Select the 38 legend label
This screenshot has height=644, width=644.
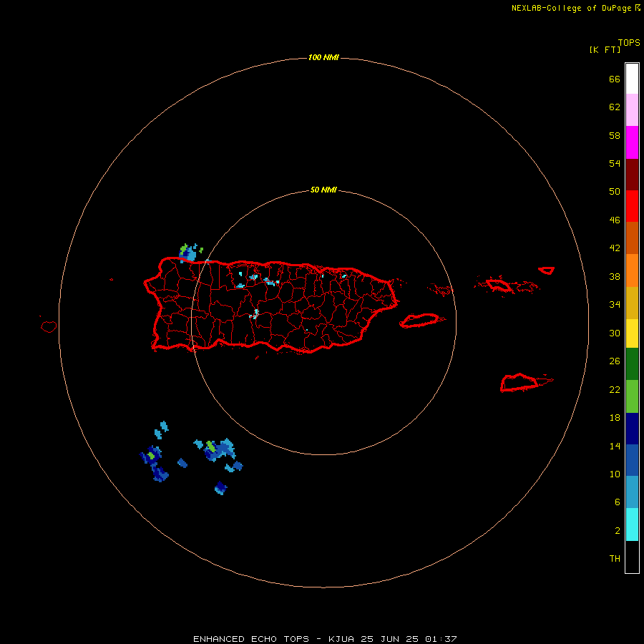click(615, 276)
